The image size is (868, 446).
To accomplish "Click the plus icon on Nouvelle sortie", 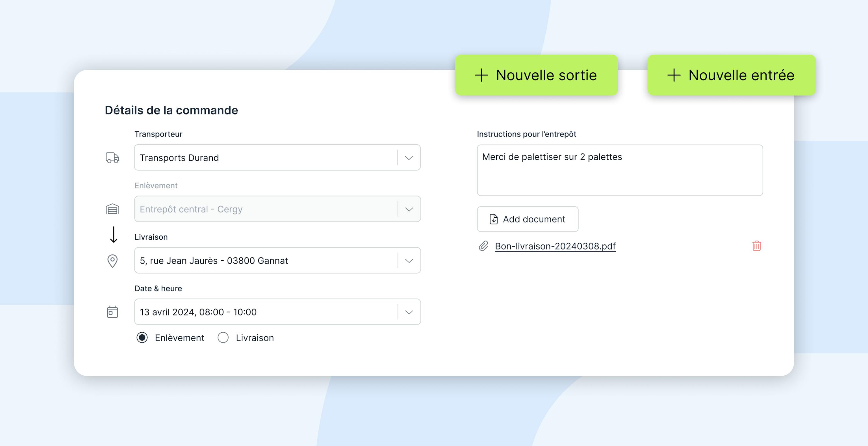I will [481, 75].
